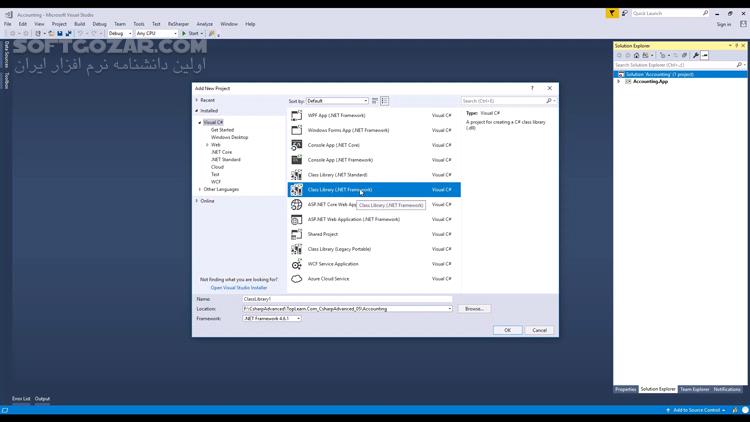750x422 pixels.
Task: Open the Analyze menu
Action: pos(205,24)
